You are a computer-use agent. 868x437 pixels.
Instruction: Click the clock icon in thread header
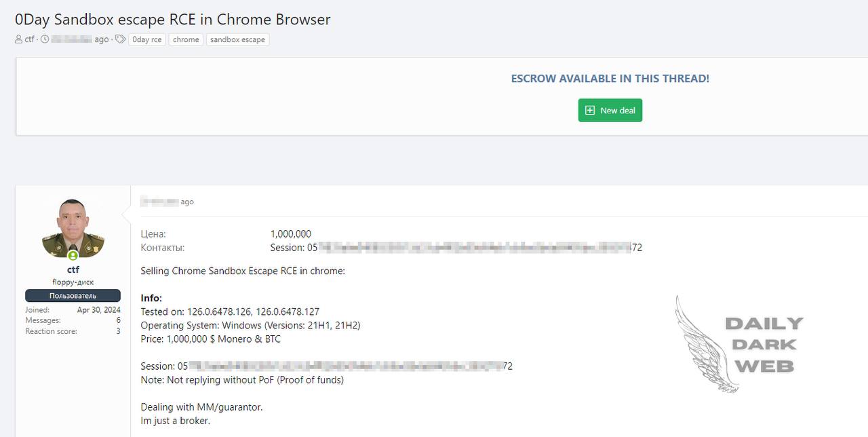(x=45, y=39)
